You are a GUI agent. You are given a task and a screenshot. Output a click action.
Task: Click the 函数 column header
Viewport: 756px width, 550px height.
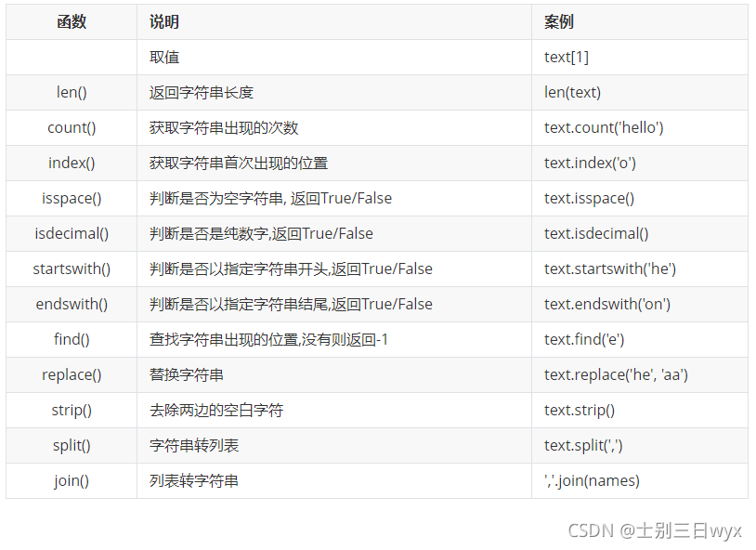(x=72, y=21)
